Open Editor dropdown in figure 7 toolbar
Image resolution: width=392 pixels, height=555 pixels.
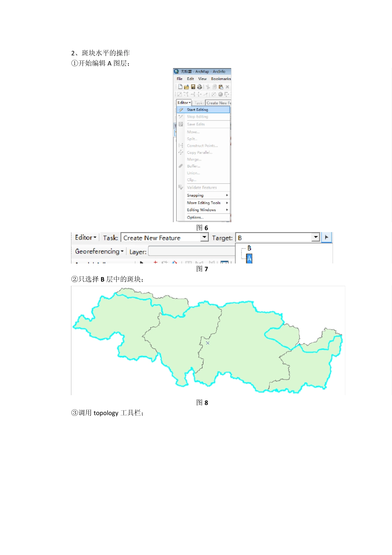85,237
